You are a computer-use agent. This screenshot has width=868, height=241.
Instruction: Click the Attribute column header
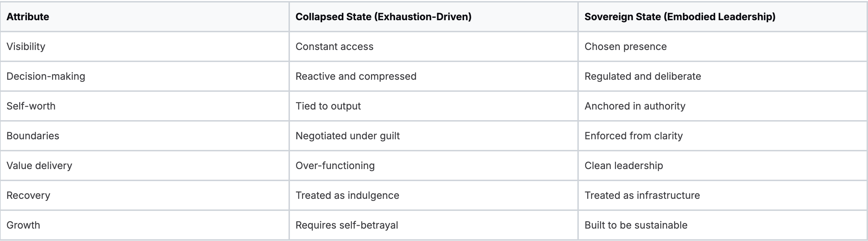[x=28, y=17]
